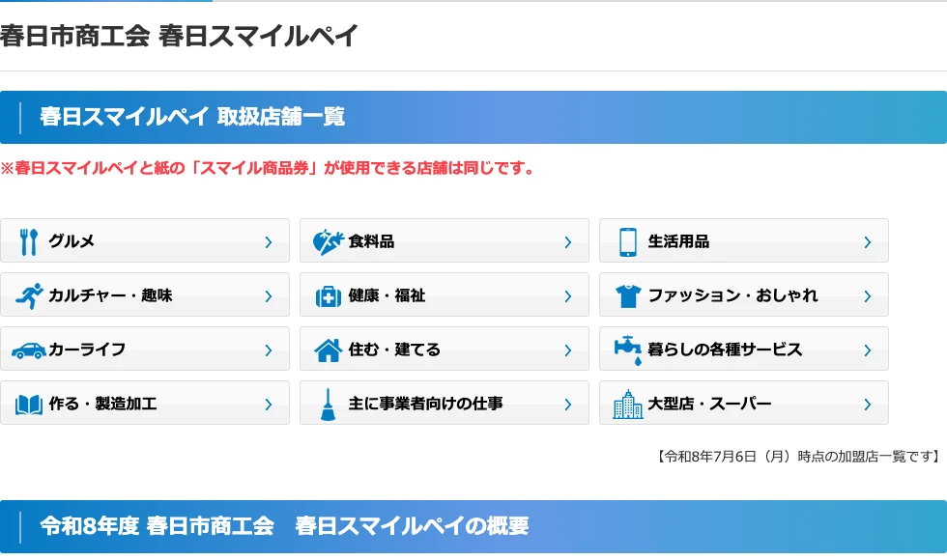Click the chevron arrow on the 食料品 button

point(568,242)
